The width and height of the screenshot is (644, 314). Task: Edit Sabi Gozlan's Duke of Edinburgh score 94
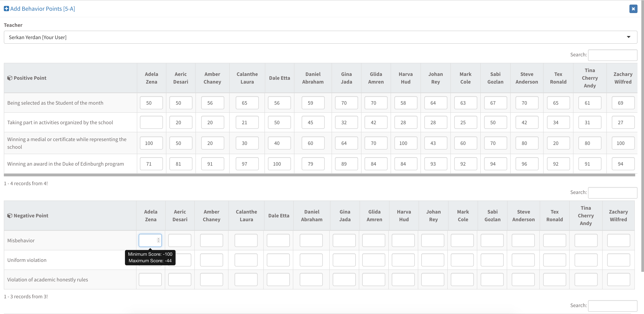(x=495, y=164)
